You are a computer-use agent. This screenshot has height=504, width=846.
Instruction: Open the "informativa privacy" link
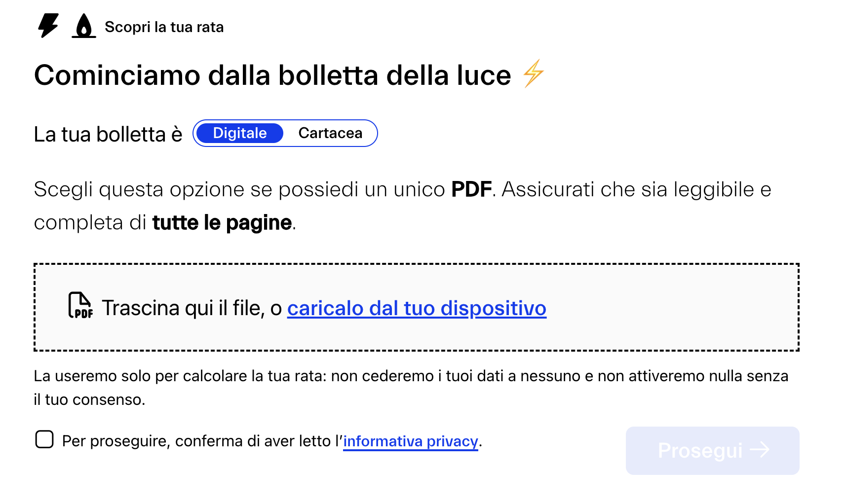[x=410, y=441]
